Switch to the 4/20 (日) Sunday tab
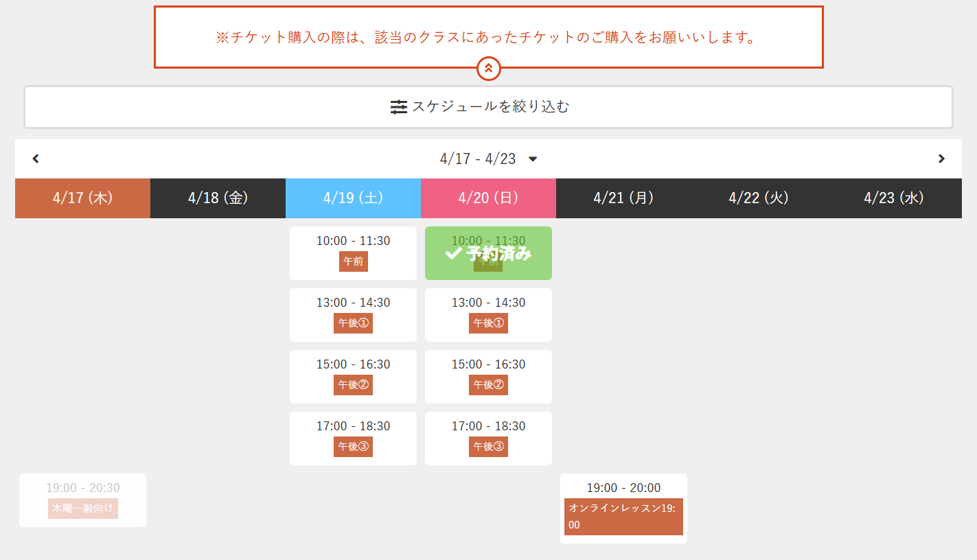Viewport: 977px width, 560px height. (x=488, y=198)
